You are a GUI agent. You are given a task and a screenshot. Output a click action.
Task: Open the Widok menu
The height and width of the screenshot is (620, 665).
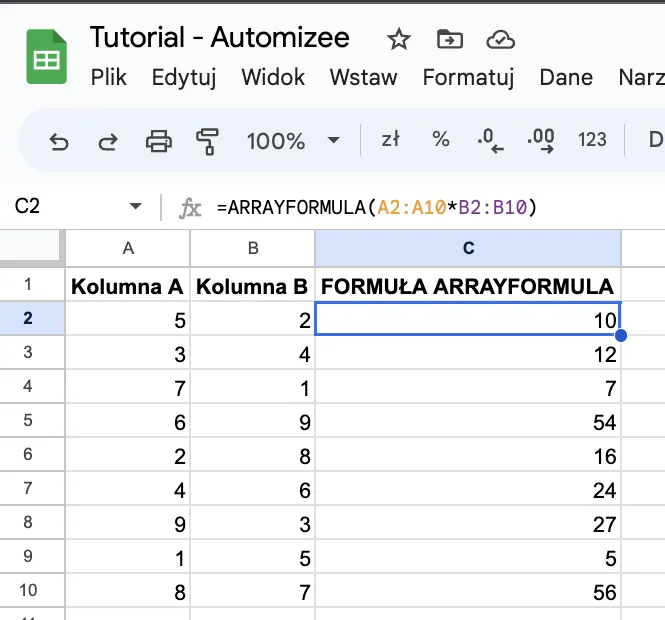click(x=273, y=77)
